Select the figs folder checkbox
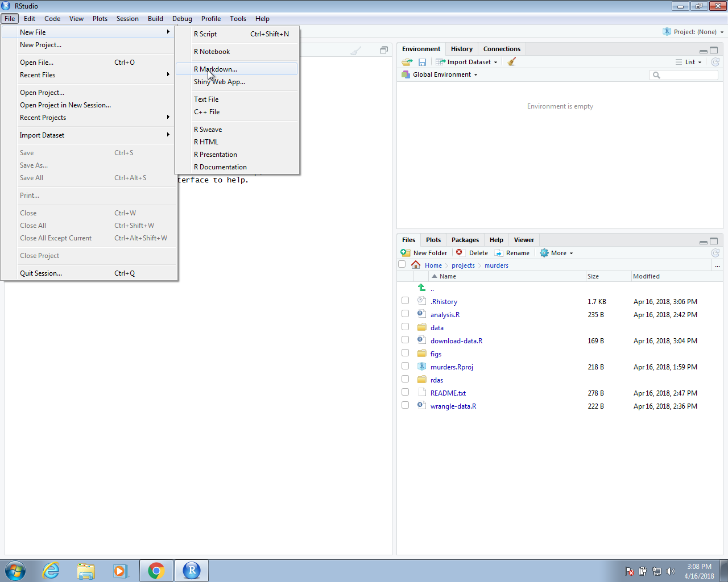Screen dimensions: 728x582 click(x=405, y=353)
